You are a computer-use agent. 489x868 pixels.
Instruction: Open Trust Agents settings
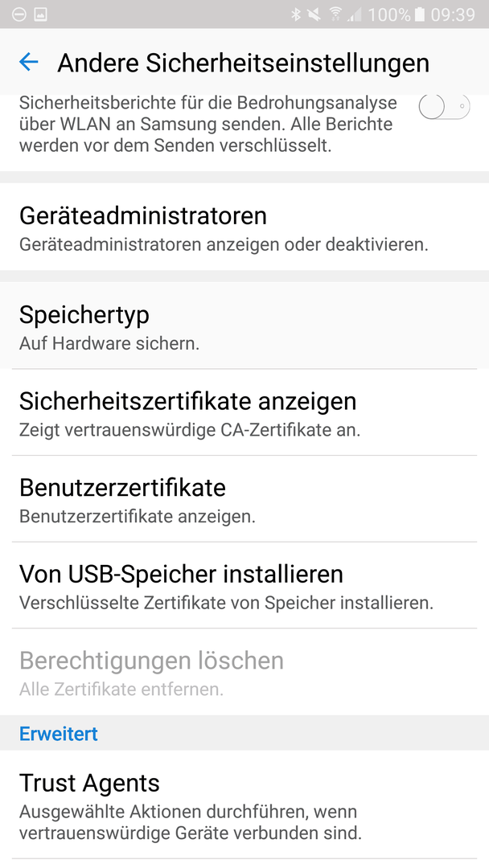(244, 805)
